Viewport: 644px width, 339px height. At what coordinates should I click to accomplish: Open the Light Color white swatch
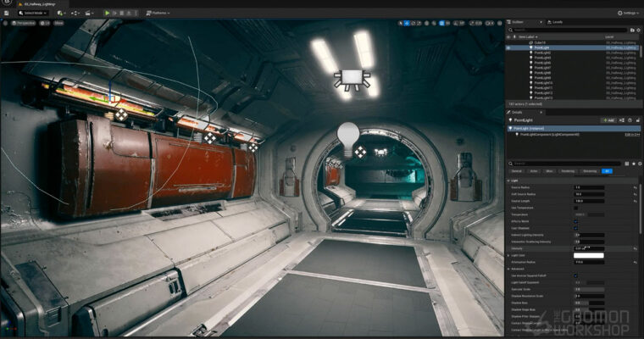(x=589, y=256)
